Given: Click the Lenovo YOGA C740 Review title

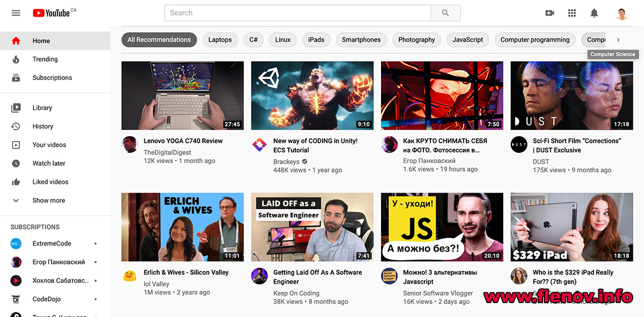Looking at the screenshot, I should (183, 141).
